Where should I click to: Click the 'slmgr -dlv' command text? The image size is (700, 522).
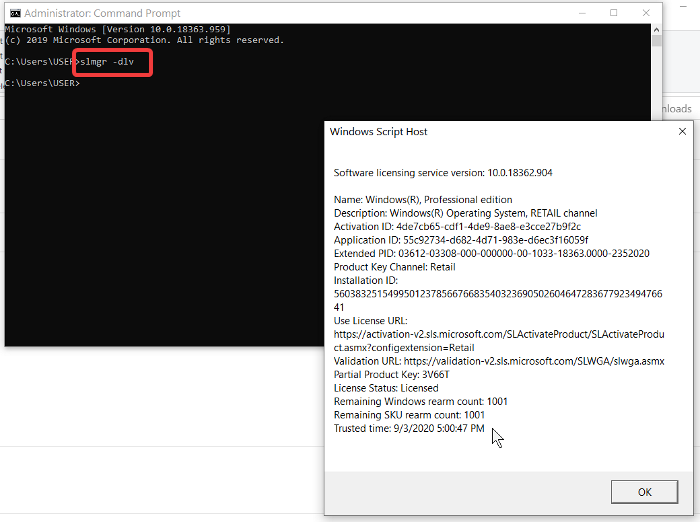click(107, 62)
